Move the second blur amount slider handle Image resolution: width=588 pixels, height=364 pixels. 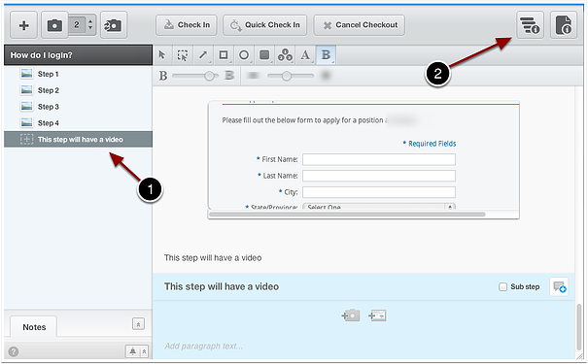pos(287,76)
